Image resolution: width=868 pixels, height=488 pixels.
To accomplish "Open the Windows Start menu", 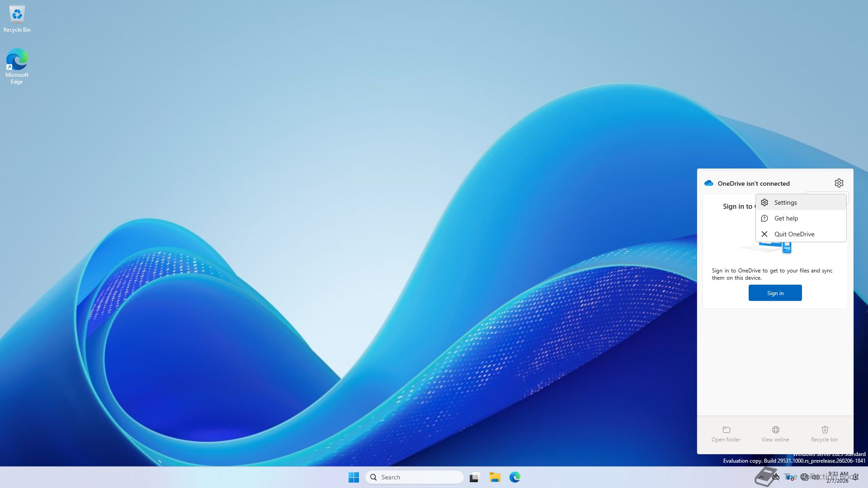I will tap(354, 477).
